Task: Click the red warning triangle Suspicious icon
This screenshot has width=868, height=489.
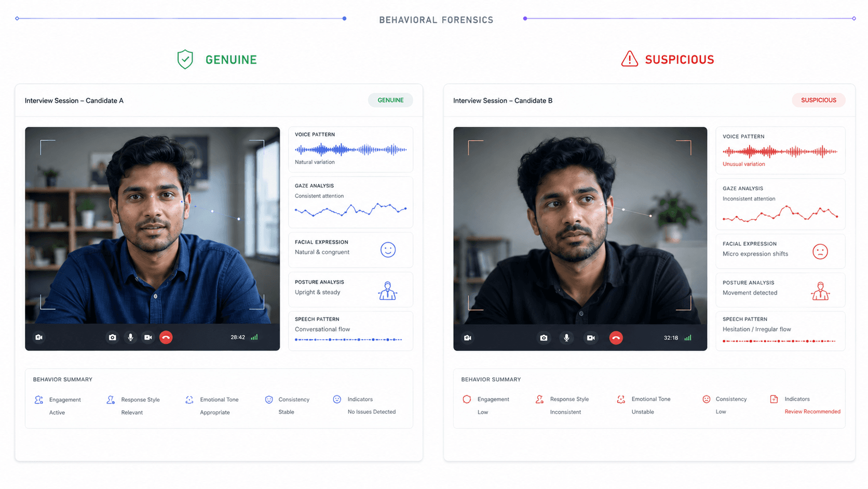Action: [x=630, y=59]
